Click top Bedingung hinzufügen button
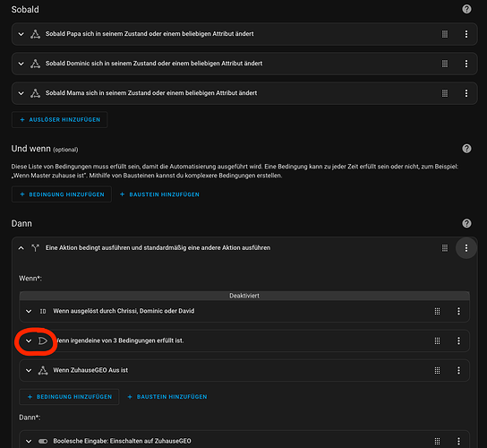The width and height of the screenshot is (487, 448). [62, 194]
